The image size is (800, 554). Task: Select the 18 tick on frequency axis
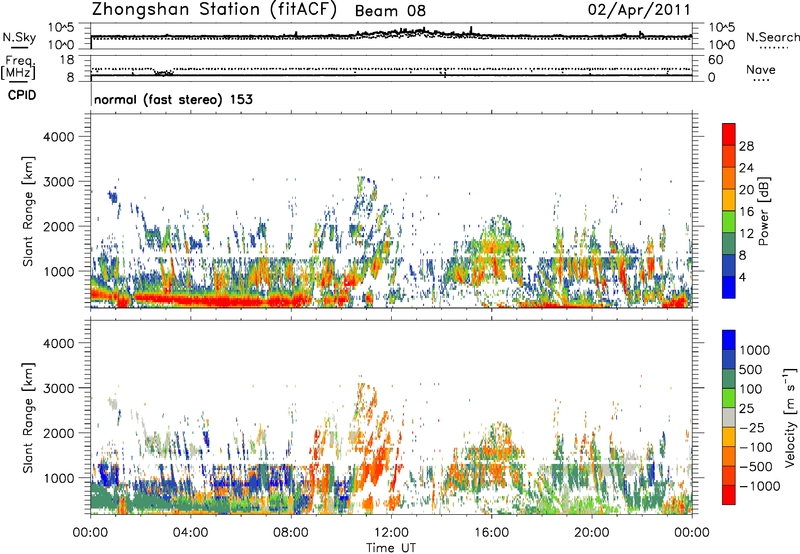pos(67,60)
